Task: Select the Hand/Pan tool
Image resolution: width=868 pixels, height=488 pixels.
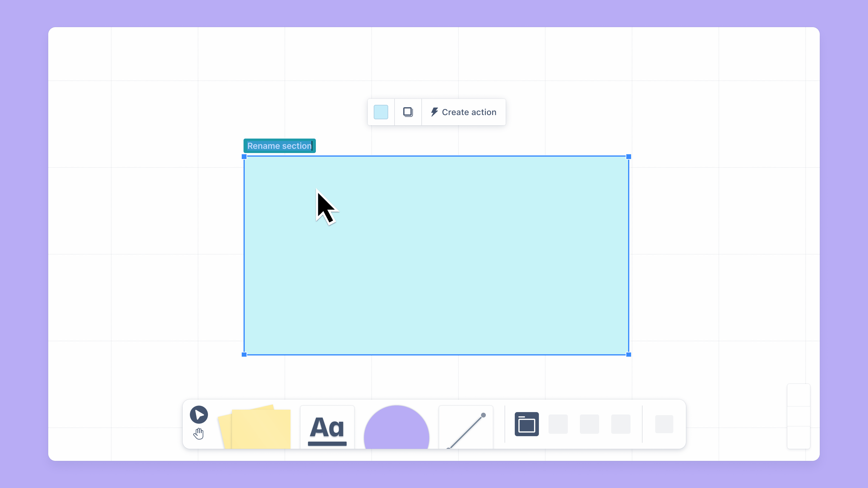Action: click(199, 433)
